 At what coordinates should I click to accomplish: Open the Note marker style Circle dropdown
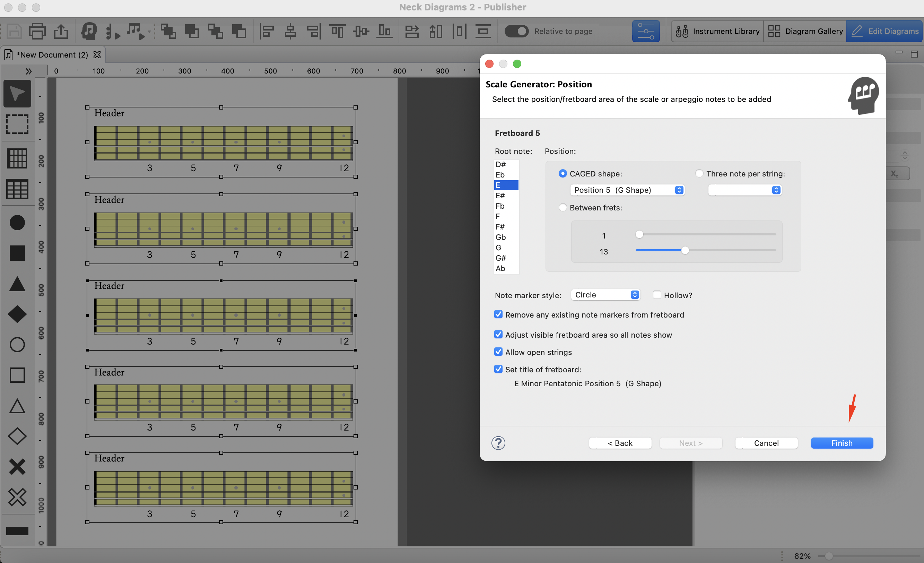coord(605,295)
